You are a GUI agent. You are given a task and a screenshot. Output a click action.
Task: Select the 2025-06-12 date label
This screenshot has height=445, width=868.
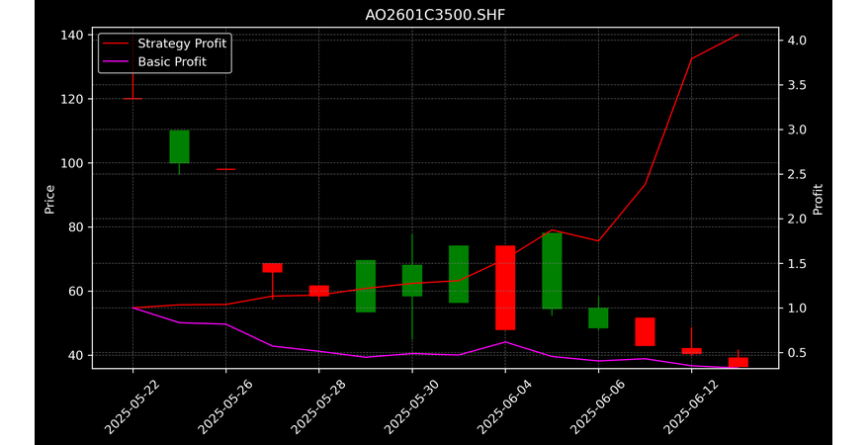(690, 406)
